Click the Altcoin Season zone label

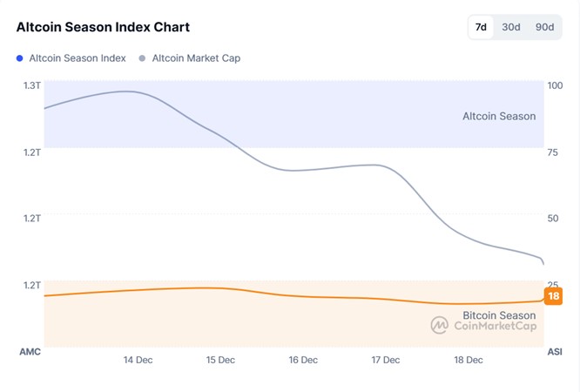(499, 116)
